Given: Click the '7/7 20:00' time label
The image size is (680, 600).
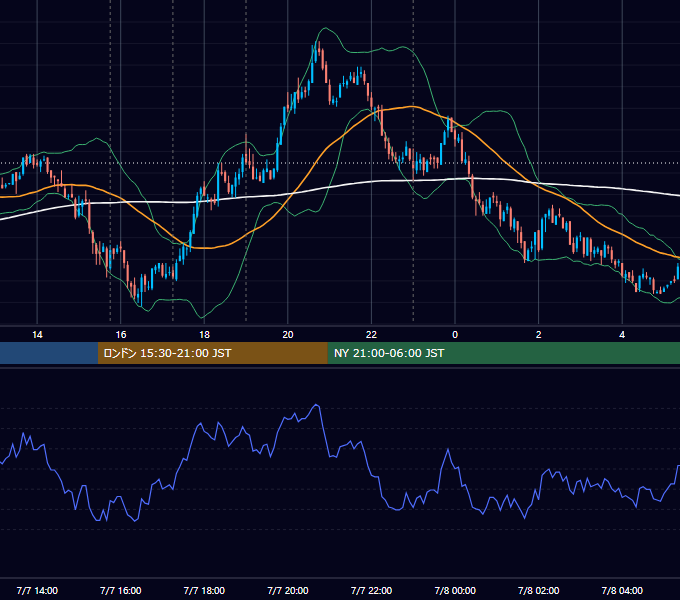Looking at the screenshot, I should pyautogui.click(x=288, y=590).
